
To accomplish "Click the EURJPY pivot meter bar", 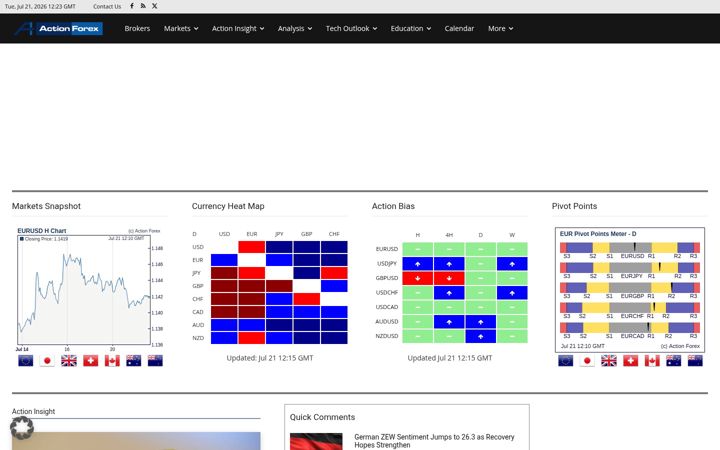I will [x=630, y=268].
